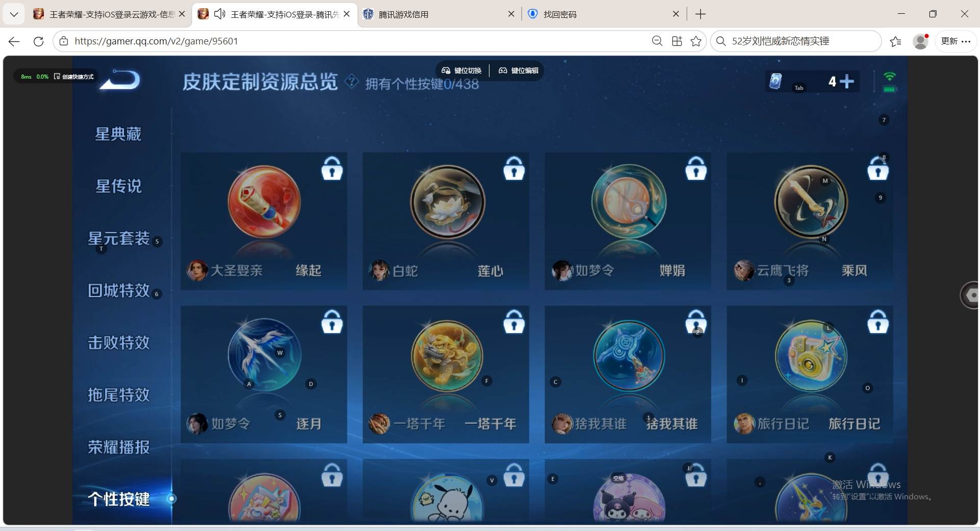Open the browser profile avatar
Screen dimensions: 980x531
[x=921, y=41]
